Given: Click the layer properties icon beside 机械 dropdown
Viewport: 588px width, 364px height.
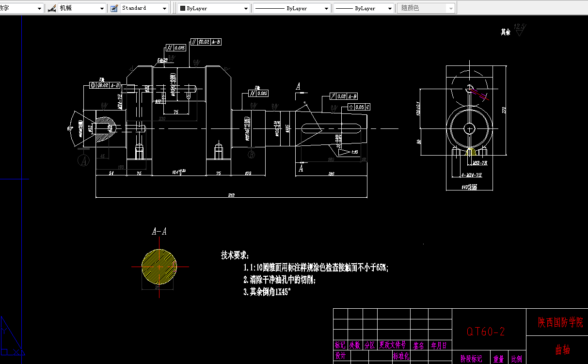Looking at the screenshot, I should (52, 8).
